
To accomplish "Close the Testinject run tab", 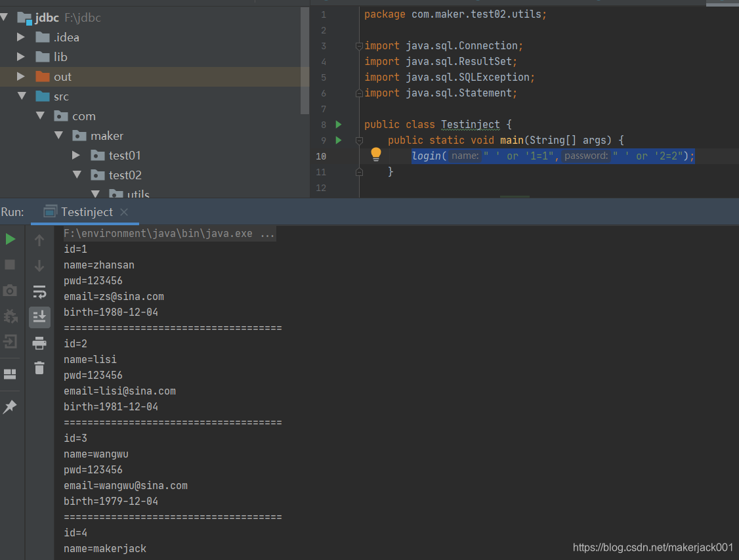I will pyautogui.click(x=124, y=212).
